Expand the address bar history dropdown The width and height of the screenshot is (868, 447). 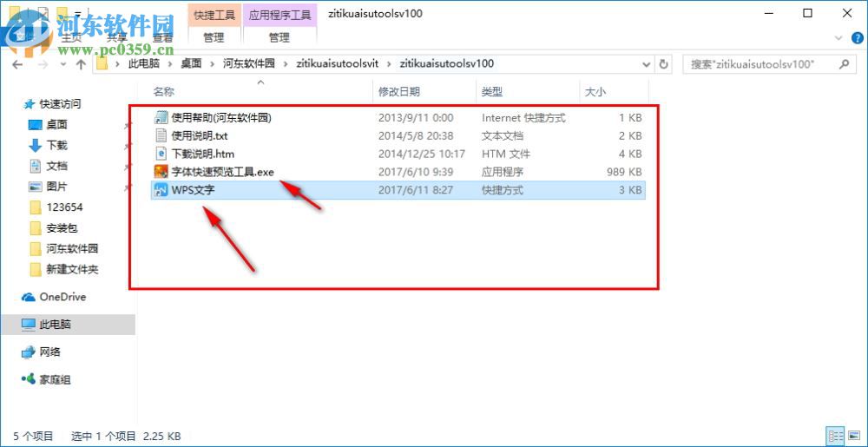(x=646, y=64)
